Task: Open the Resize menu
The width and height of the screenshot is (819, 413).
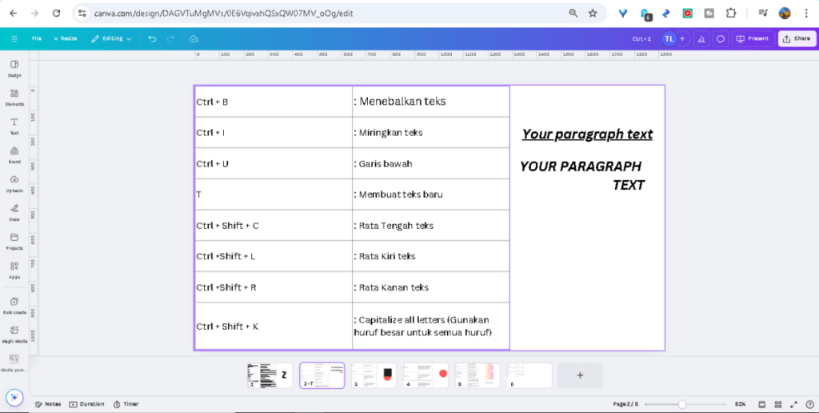Action: coord(65,39)
